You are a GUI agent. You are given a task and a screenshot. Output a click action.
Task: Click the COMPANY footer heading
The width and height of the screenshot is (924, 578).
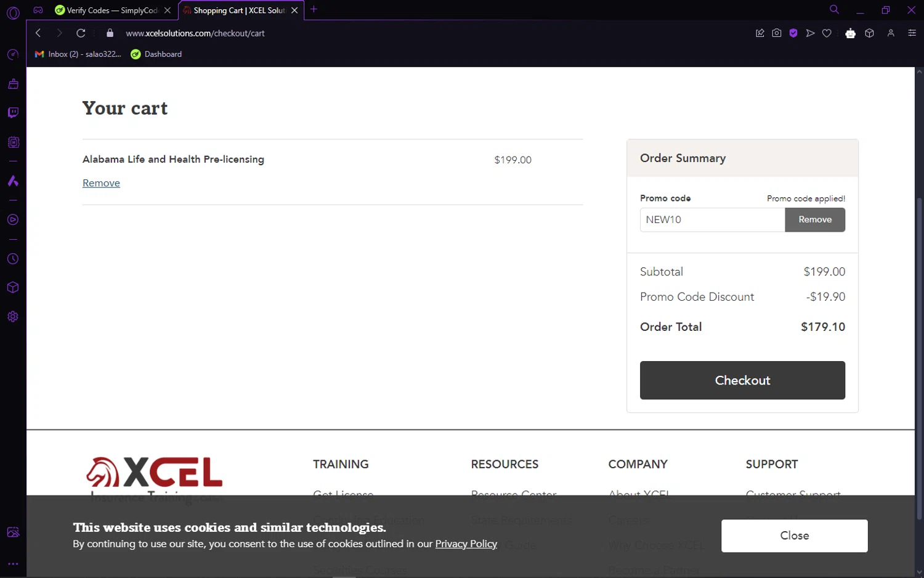[638, 464]
